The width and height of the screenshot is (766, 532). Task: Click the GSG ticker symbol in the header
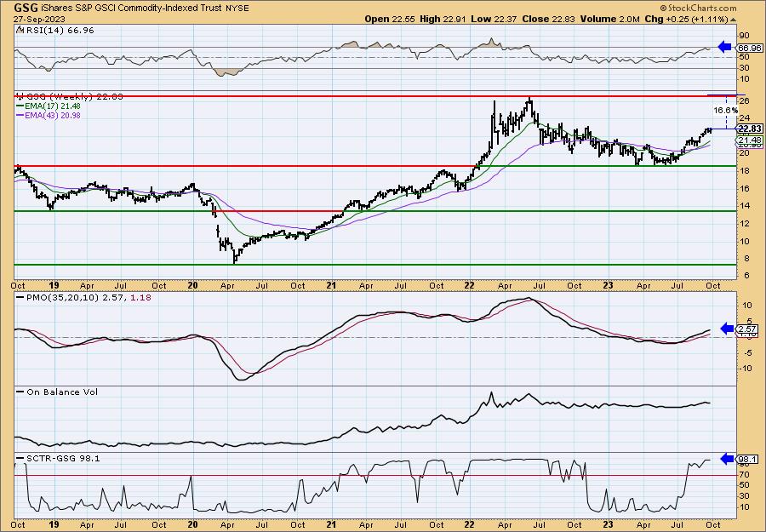coord(25,8)
